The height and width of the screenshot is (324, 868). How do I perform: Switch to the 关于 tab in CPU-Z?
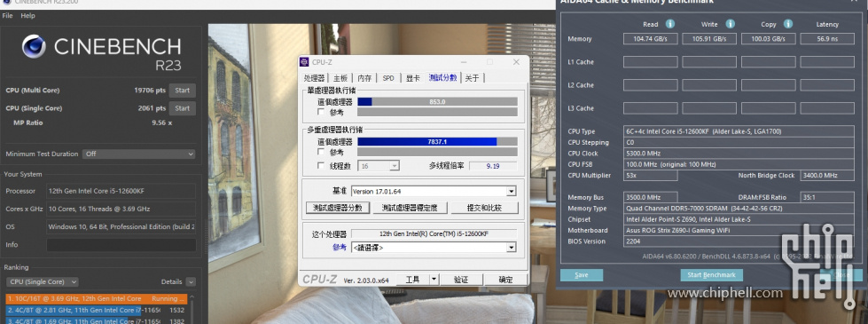click(472, 78)
